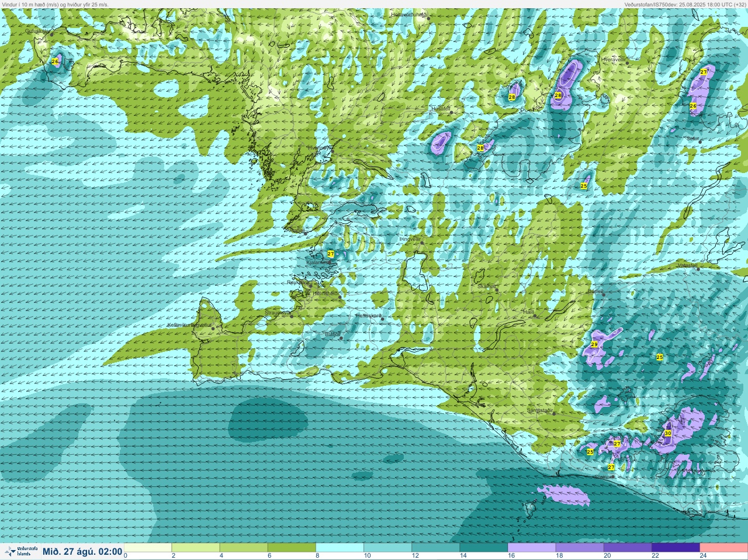This screenshot has height=560, width=748.
Task: Select the 12–14 m/s teal legend swatch
Action: coord(435,548)
